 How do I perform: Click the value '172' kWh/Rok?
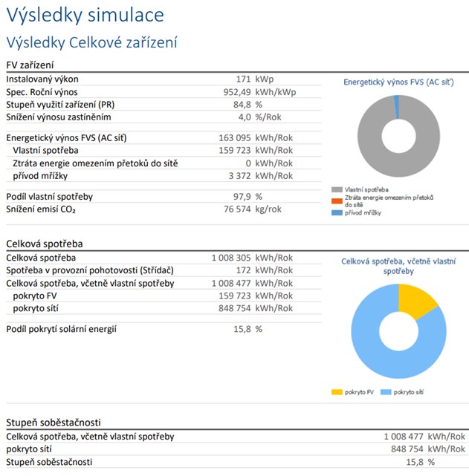click(x=243, y=270)
